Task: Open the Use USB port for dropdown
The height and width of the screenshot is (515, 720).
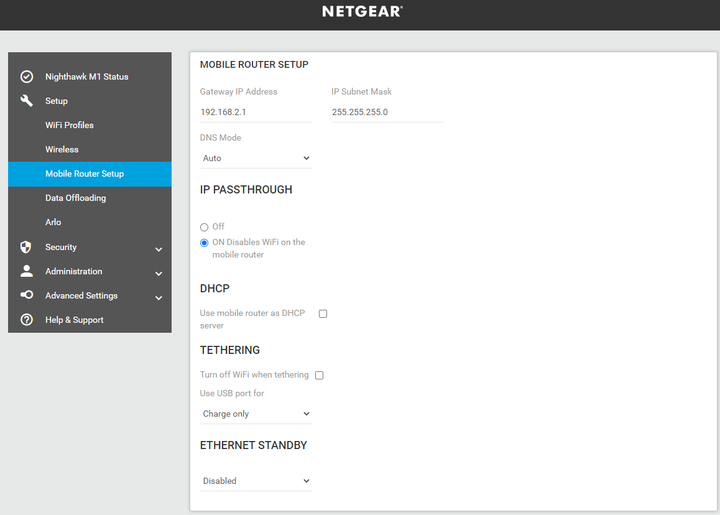Action: 256,414
